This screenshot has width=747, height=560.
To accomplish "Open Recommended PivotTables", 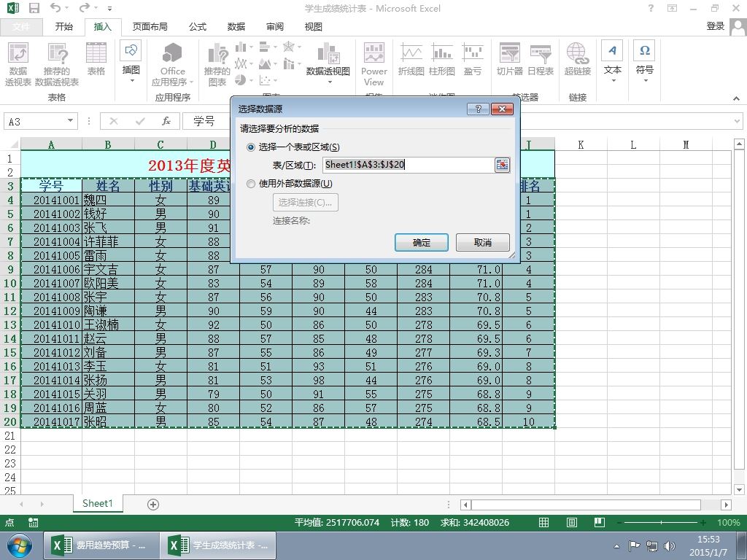I will coord(57,64).
